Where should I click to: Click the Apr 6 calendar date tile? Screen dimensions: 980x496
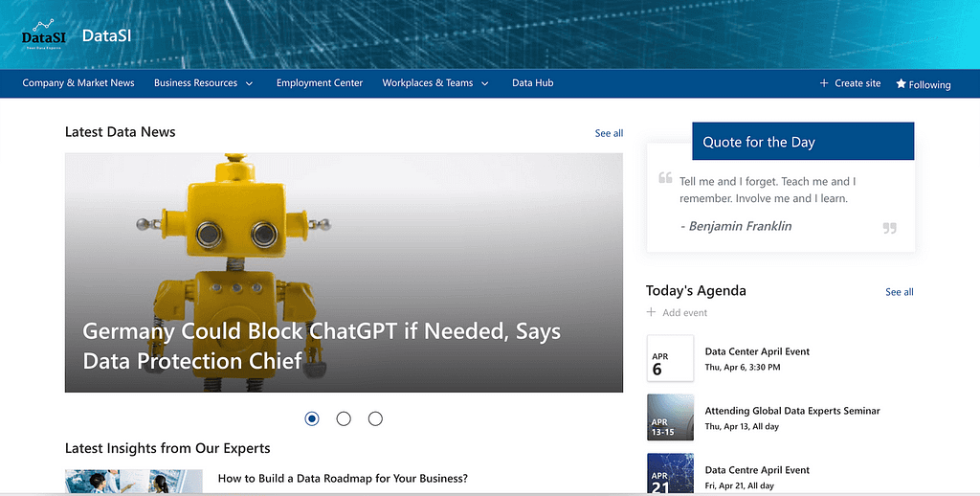coord(670,358)
